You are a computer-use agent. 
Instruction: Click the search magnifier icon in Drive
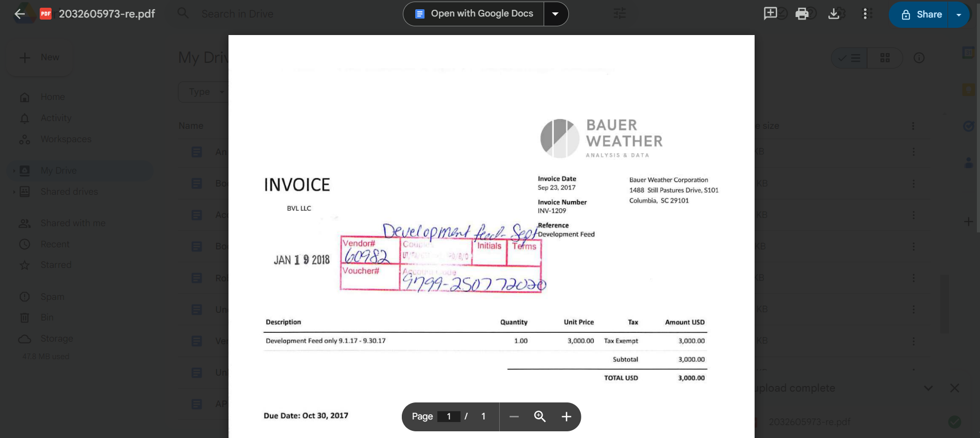(x=183, y=13)
